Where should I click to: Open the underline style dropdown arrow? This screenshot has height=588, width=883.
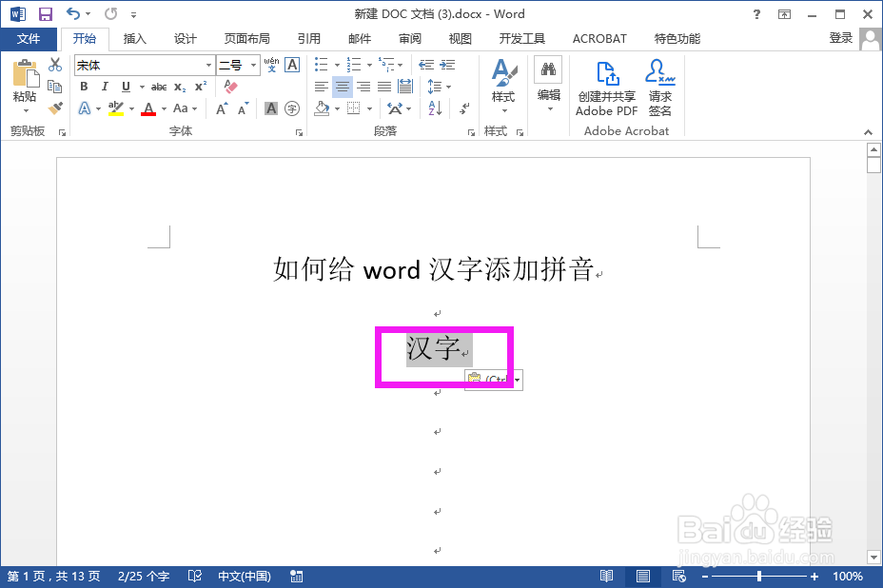click(x=142, y=87)
